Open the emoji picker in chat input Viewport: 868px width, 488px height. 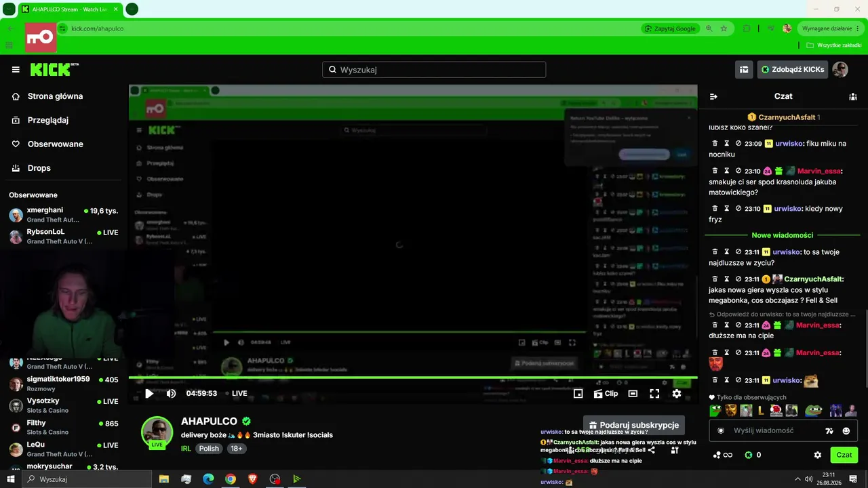(846, 430)
